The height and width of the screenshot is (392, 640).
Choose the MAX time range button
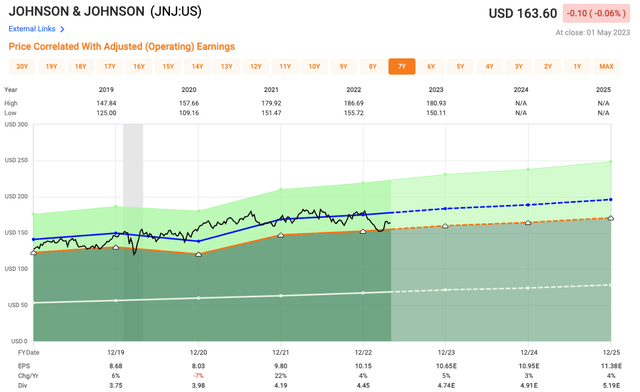tap(606, 67)
